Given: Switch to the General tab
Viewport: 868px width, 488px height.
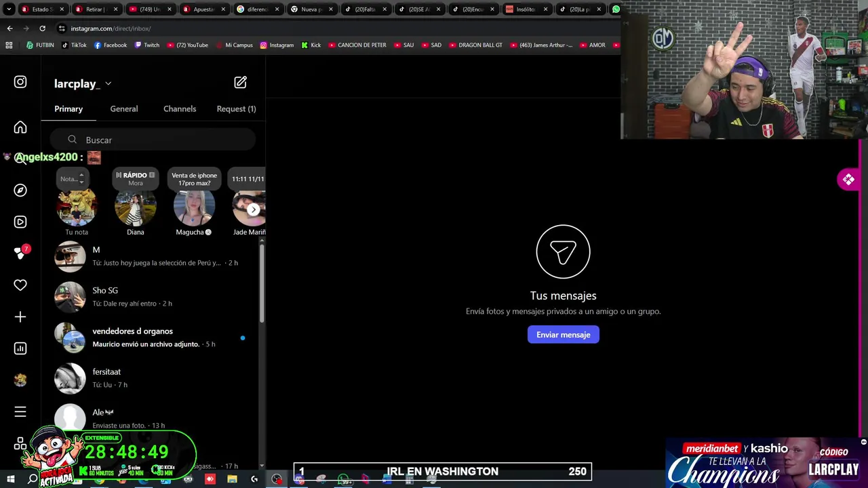Looking at the screenshot, I should [124, 109].
